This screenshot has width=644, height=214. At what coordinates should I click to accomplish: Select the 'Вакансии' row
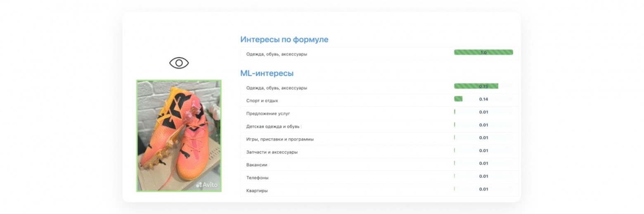(x=379, y=164)
